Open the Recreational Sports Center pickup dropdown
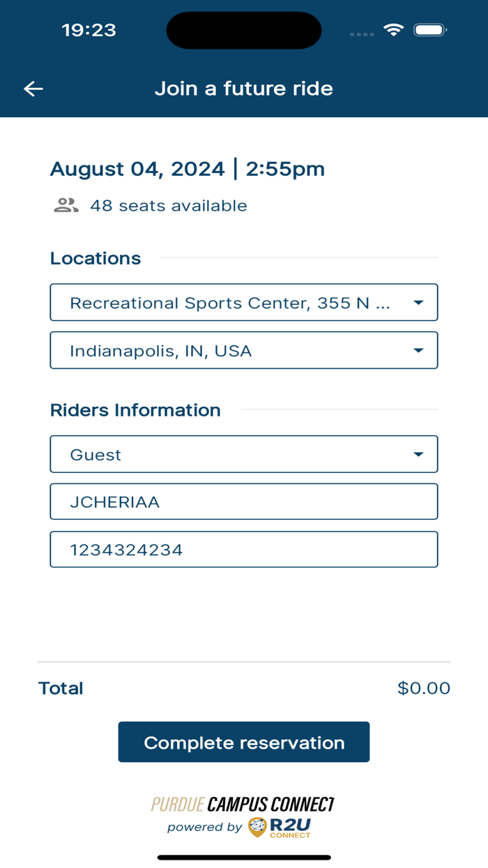The image size is (488, 868). pyautogui.click(x=230, y=303)
